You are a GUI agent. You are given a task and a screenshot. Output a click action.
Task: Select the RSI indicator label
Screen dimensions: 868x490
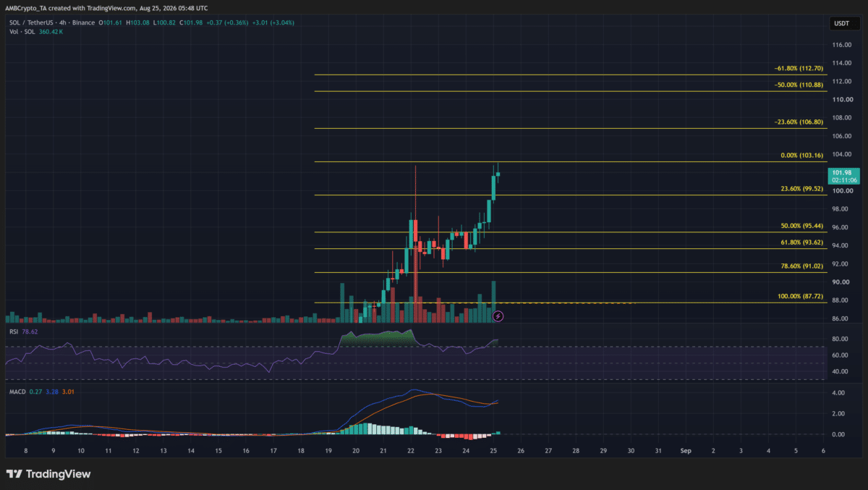[12, 332]
